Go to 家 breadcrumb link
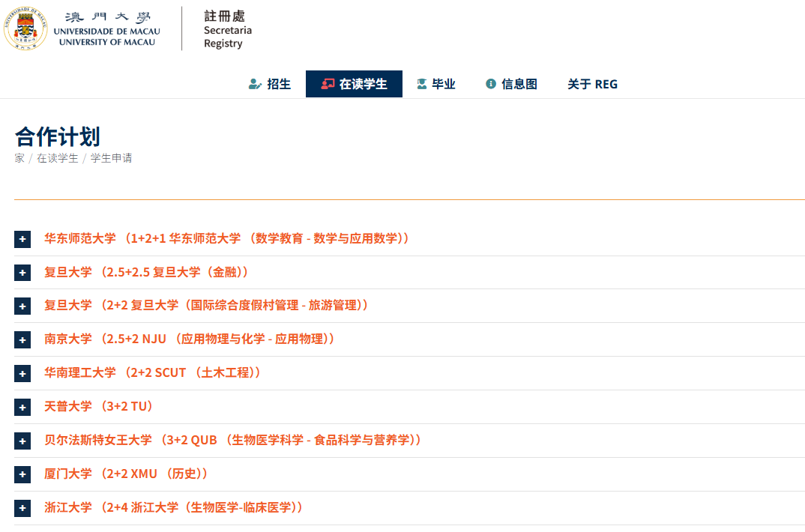805x532 pixels. 19,158
